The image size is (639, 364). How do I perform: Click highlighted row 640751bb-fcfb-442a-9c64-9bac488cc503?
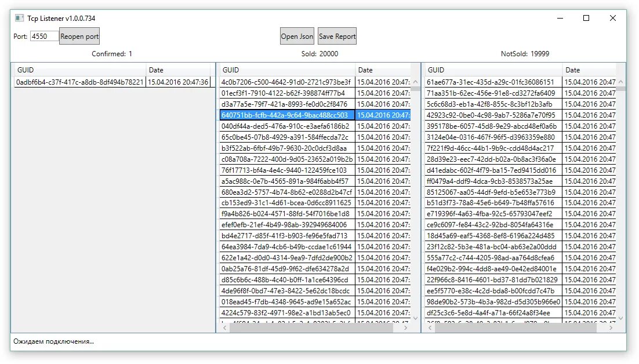(315, 115)
